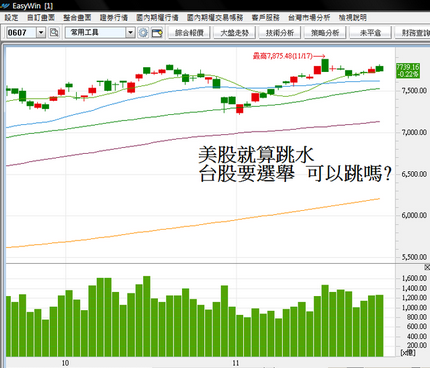The image size is (430, 368).
Task: Open the 台灣市場分析 menu
Action: [x=309, y=18]
